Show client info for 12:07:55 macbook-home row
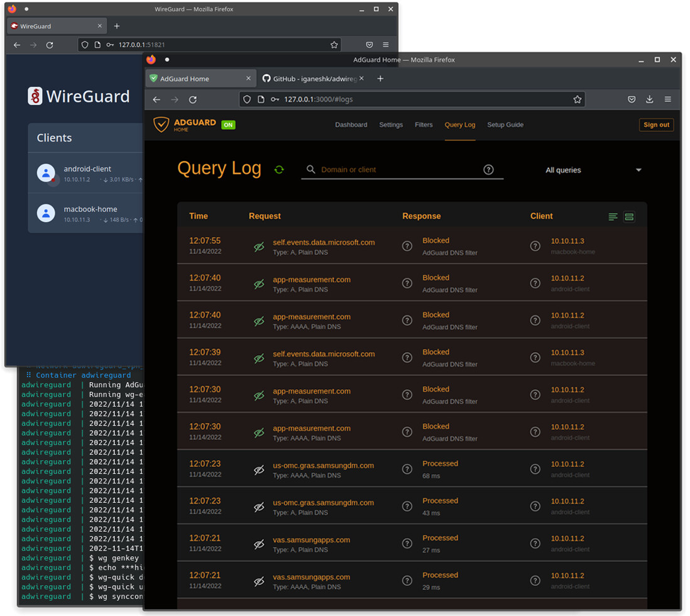690x616 pixels. [x=535, y=246]
